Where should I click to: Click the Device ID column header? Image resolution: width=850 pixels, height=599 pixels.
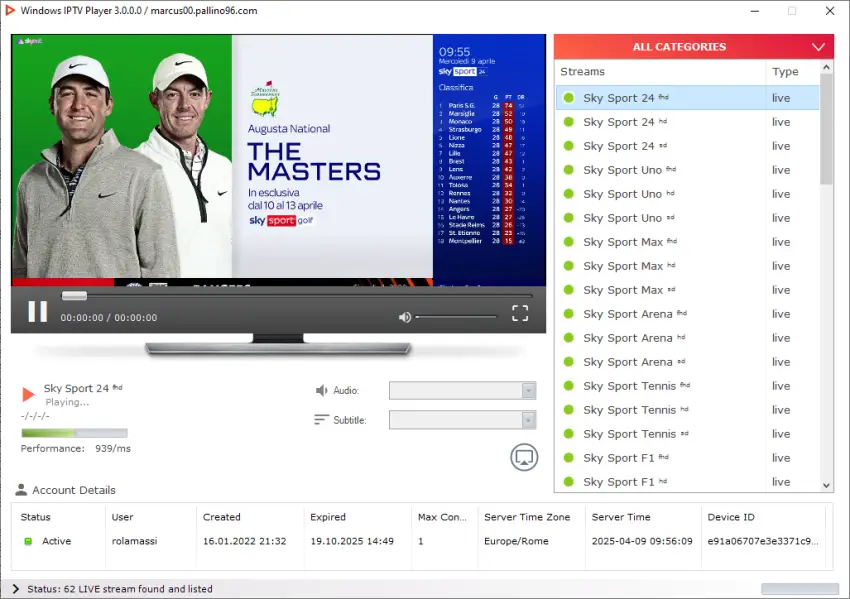731,517
